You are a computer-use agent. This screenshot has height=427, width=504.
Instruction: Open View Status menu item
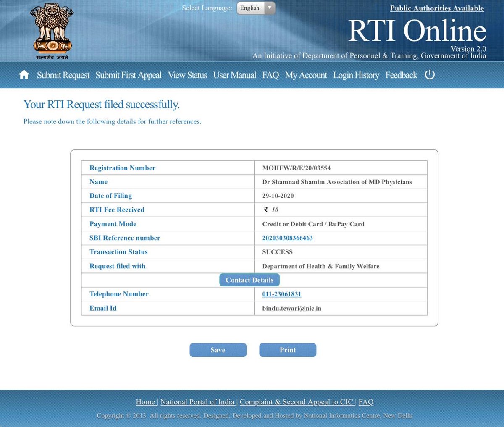click(187, 75)
